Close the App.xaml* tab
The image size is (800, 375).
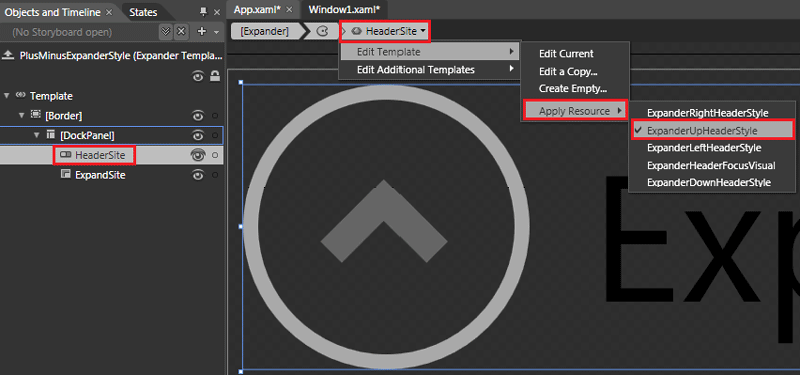click(x=289, y=10)
